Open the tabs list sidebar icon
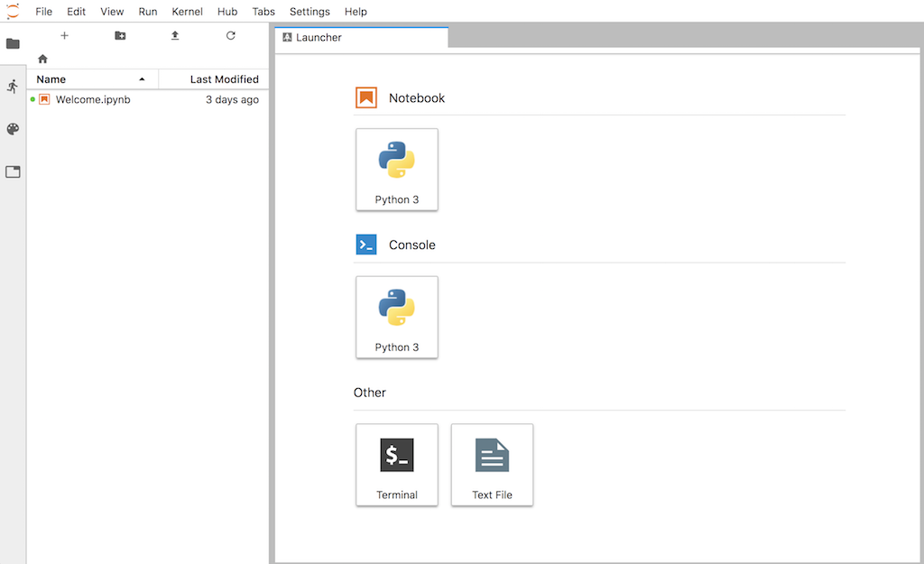Viewport: 924px width, 564px height. (13, 172)
